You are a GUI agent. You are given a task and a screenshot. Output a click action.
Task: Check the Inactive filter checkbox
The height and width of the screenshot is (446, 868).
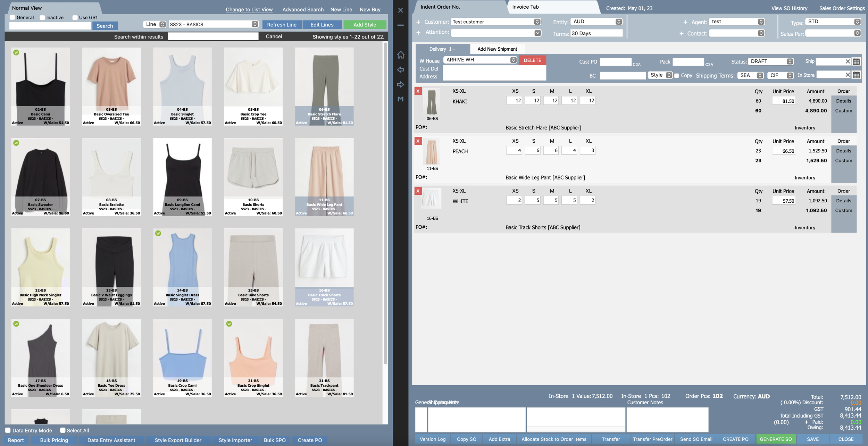pyautogui.click(x=42, y=18)
